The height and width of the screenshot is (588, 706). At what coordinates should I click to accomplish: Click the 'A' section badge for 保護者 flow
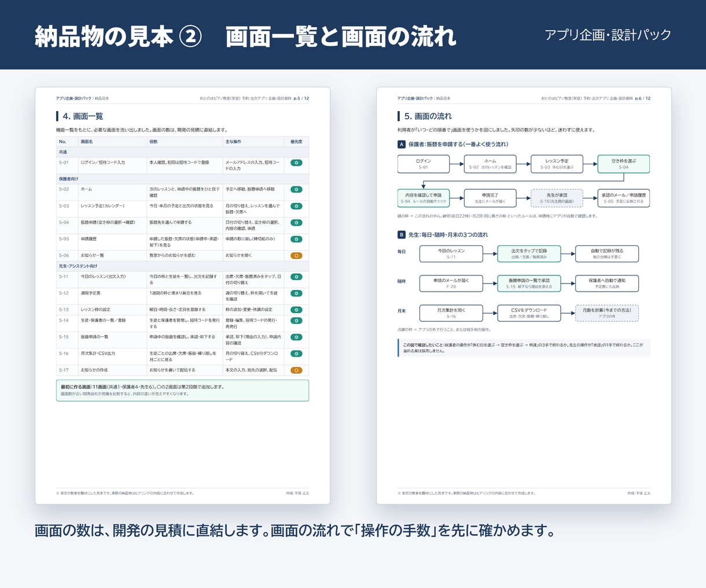[402, 144]
